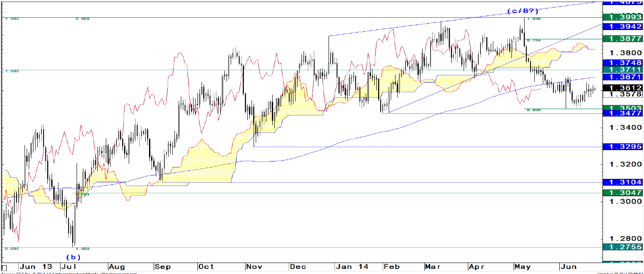
Task: Click the small square icon at bottom-left corner
Action: [5, 267]
